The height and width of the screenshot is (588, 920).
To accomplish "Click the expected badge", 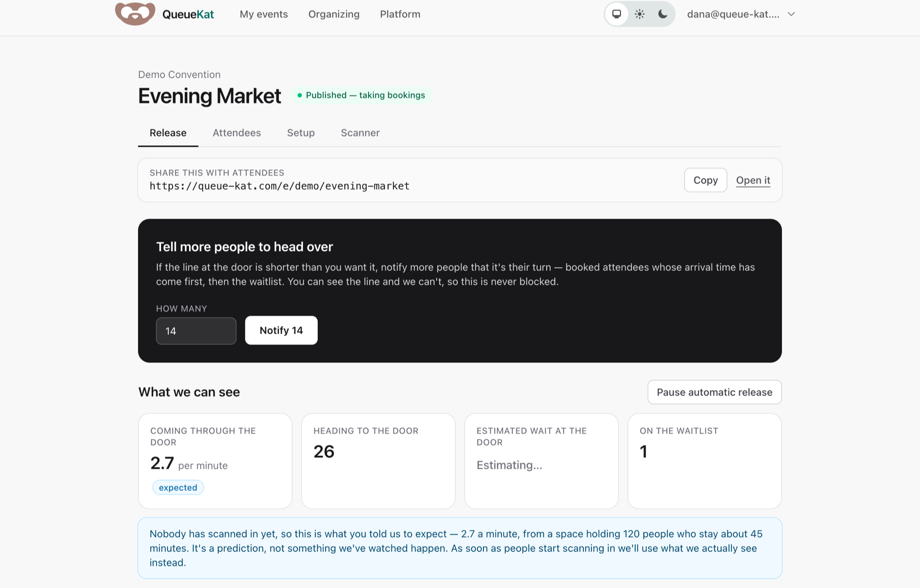I will [x=178, y=488].
